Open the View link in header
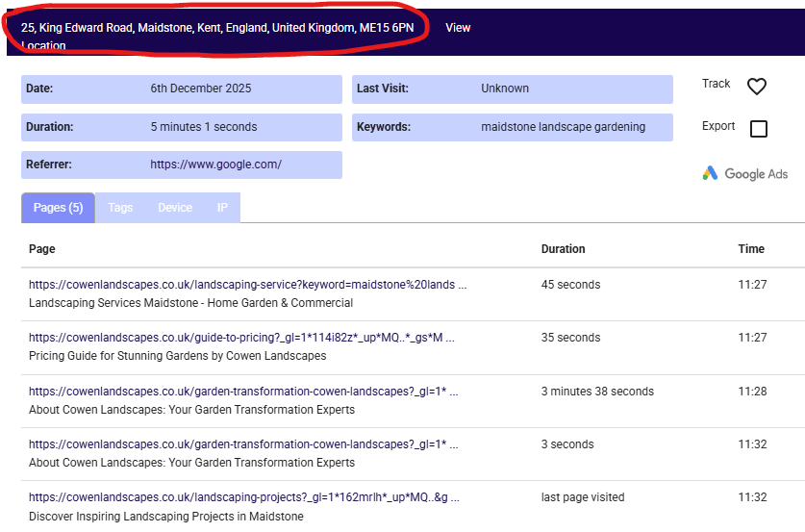The width and height of the screenshot is (805, 532). point(458,28)
